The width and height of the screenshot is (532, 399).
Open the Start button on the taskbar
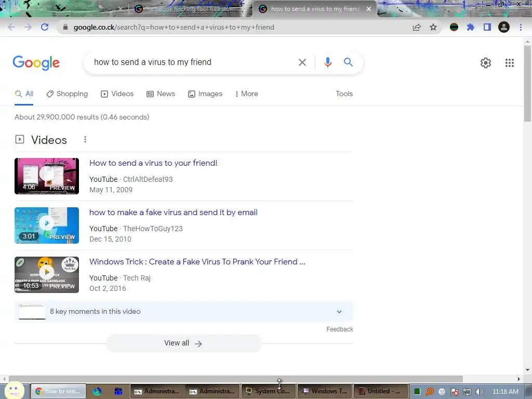[x=14, y=391]
